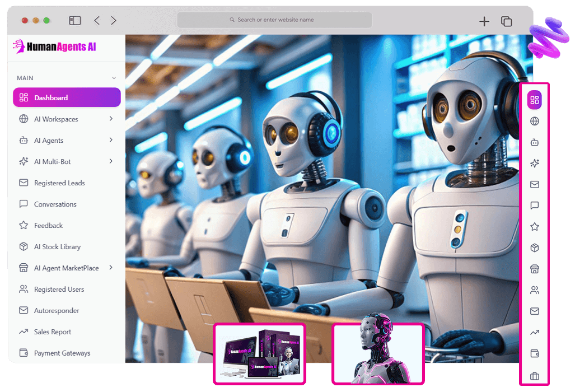Click the globe icon in the right icon strip
Screen dimensions: 575x392
pos(535,121)
